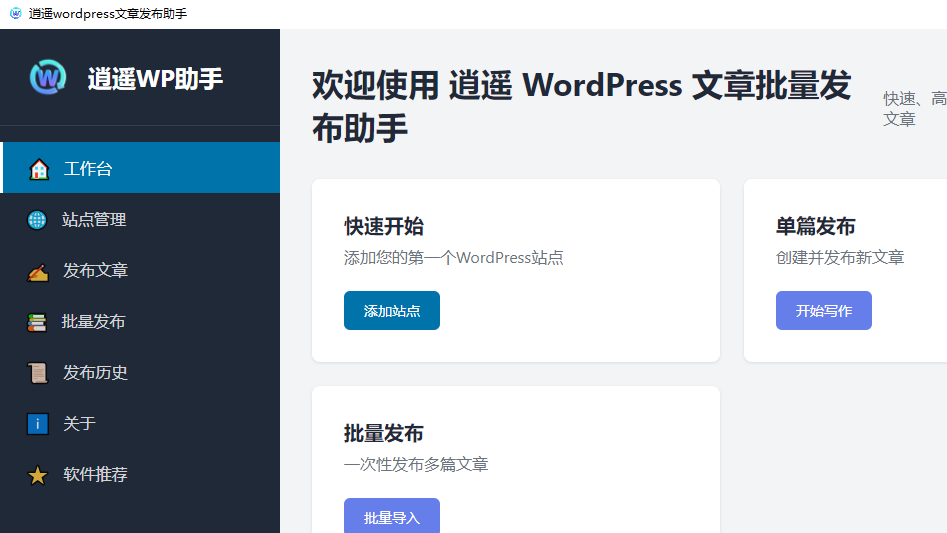Open 软件推荐 in the sidebar

[x=140, y=474]
